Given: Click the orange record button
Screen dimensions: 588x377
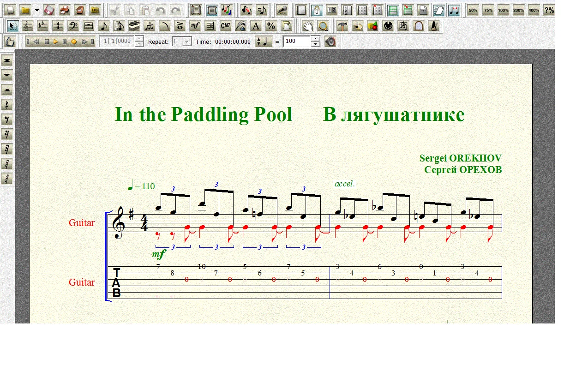Looking at the screenshot, I should [74, 42].
